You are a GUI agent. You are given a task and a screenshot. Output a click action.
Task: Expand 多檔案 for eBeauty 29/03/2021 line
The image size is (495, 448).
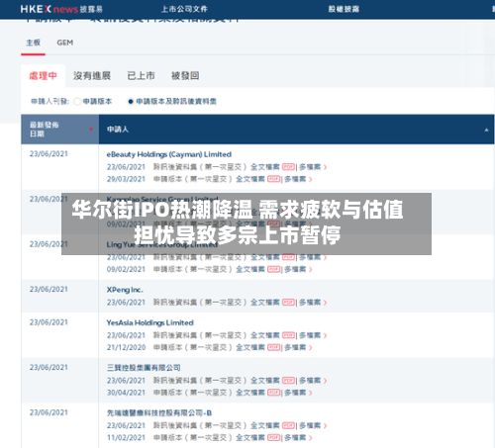[298, 179]
